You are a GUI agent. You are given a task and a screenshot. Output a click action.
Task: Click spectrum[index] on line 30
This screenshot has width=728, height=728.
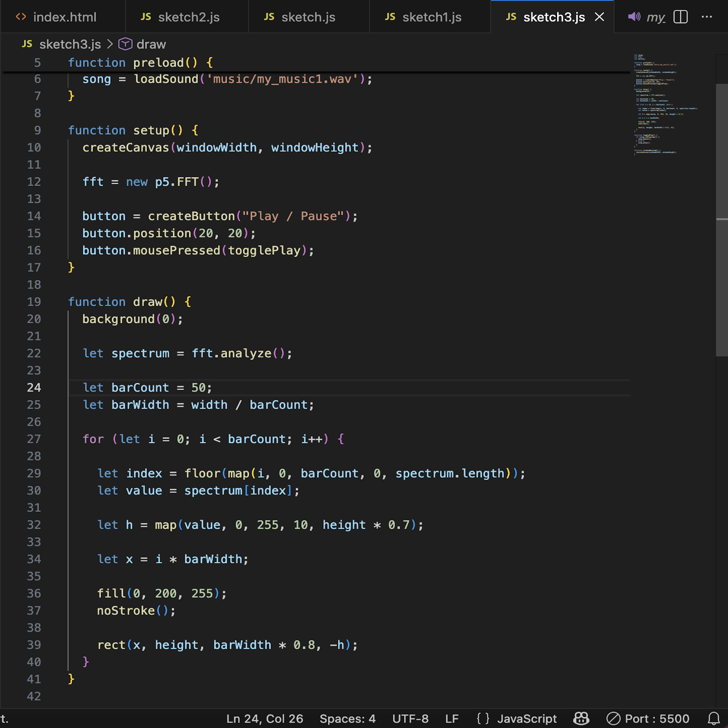coord(238,491)
